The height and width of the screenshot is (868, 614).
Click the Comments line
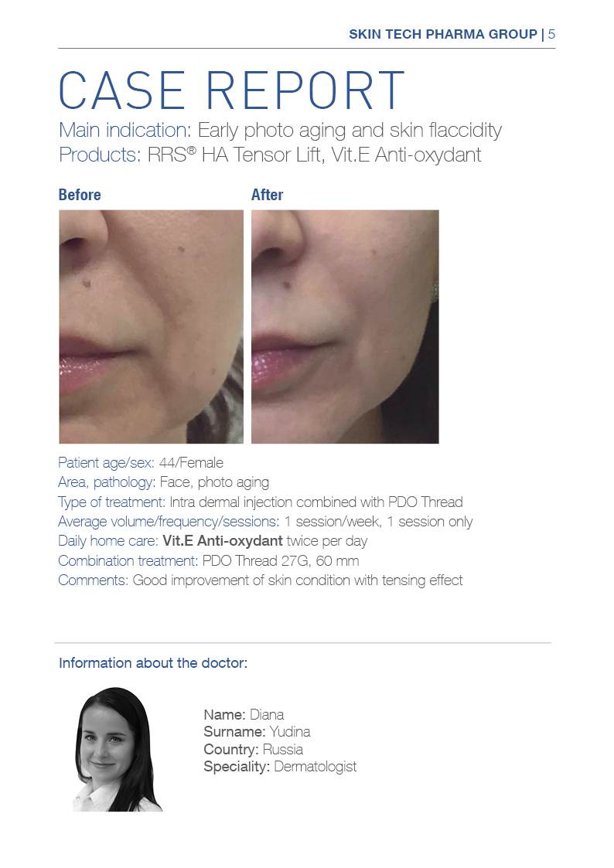coord(261,580)
